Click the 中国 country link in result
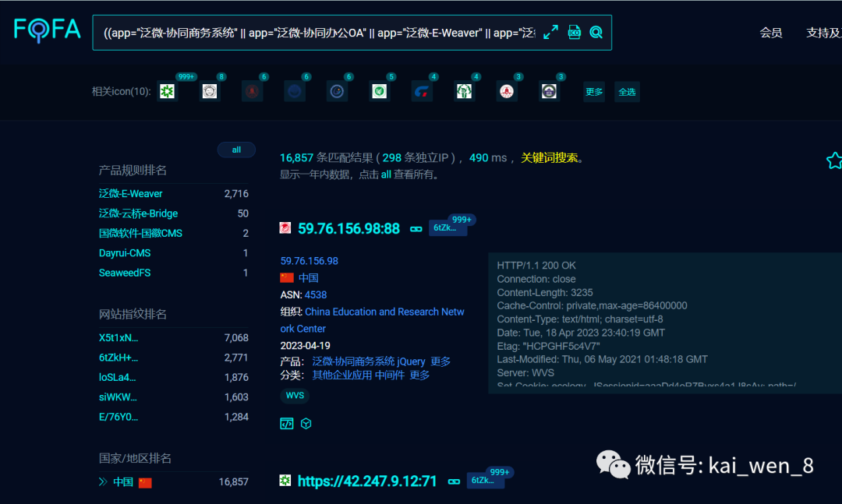 [308, 278]
